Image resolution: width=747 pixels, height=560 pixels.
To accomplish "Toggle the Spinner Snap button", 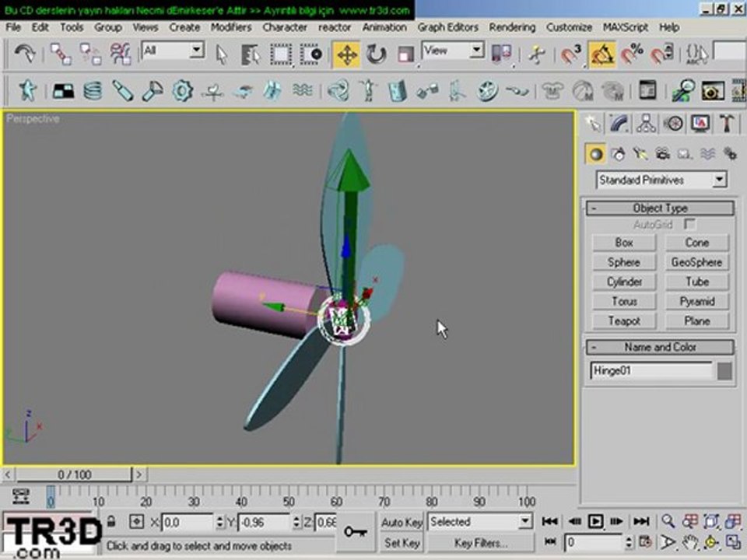I will point(661,54).
